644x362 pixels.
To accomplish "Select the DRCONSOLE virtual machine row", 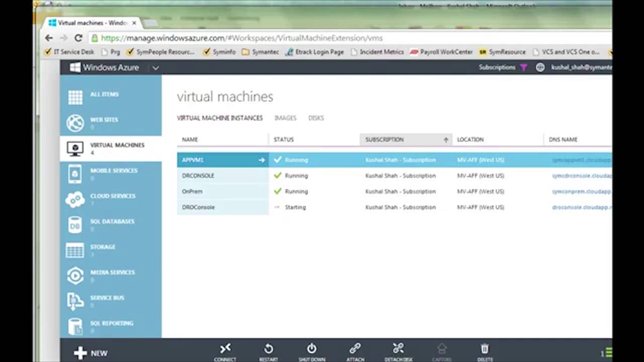I will coord(394,175).
